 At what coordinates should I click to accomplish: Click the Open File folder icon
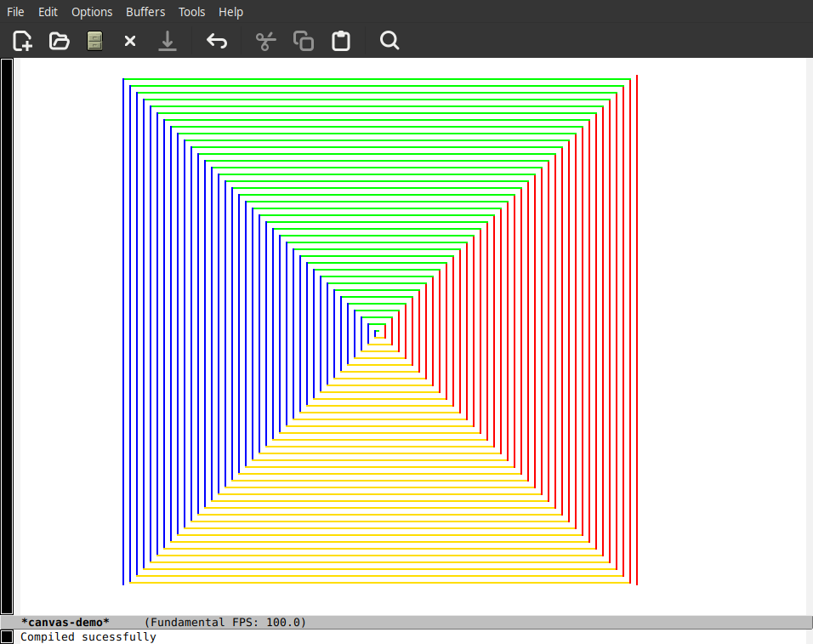60,41
